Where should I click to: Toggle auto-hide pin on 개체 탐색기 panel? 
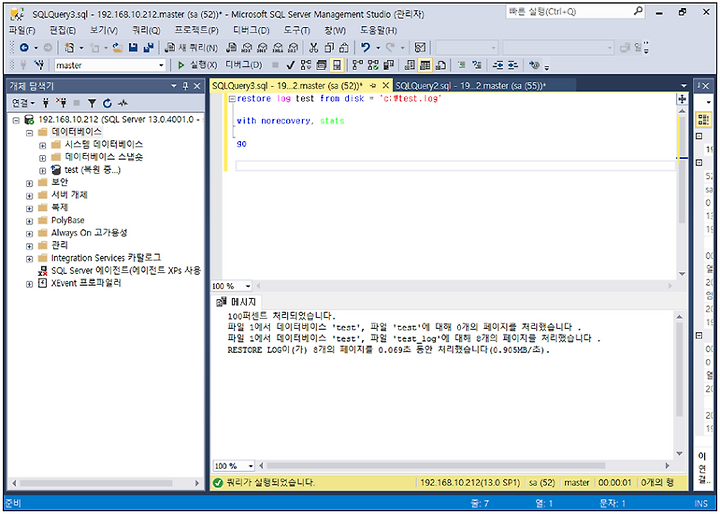pos(186,86)
